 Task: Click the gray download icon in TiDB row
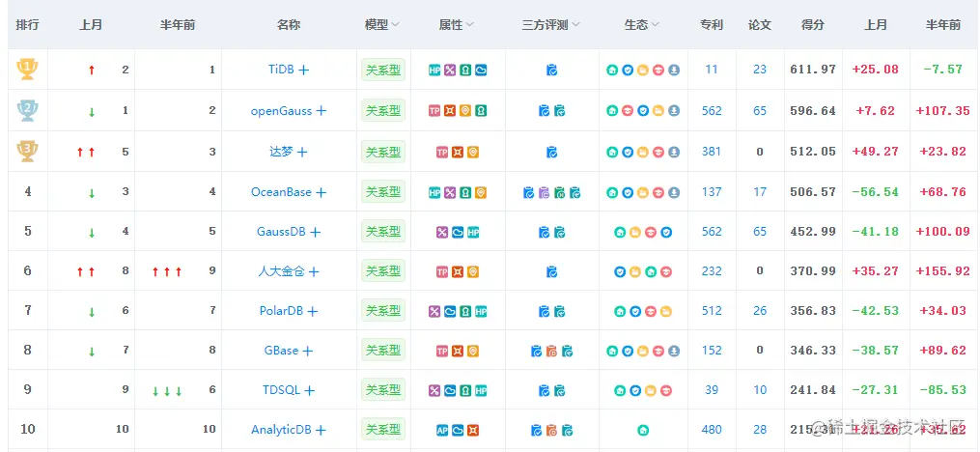tap(674, 70)
